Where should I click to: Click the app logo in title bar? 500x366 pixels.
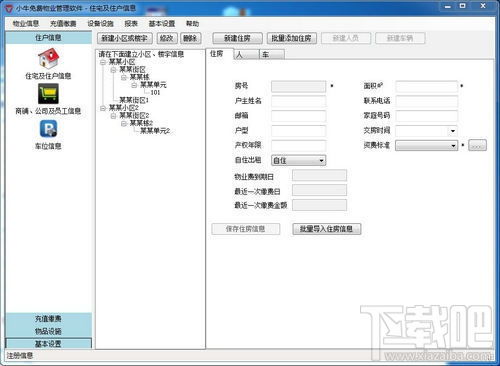tap(9, 8)
